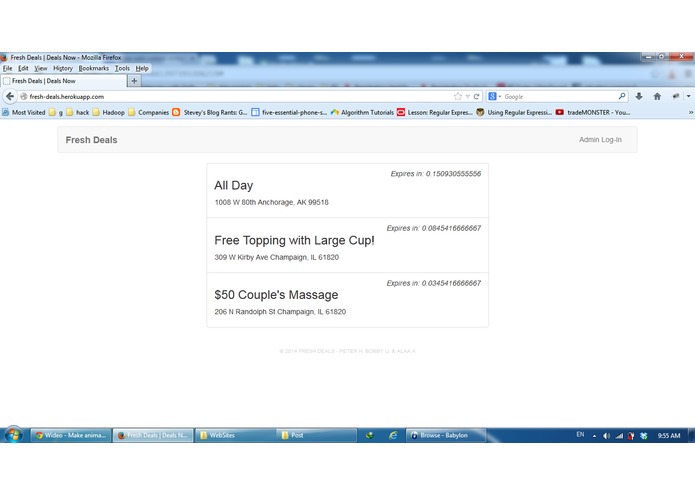Viewport: 695px width, 494px height.
Task: Click the EN language indicator
Action: (580, 435)
